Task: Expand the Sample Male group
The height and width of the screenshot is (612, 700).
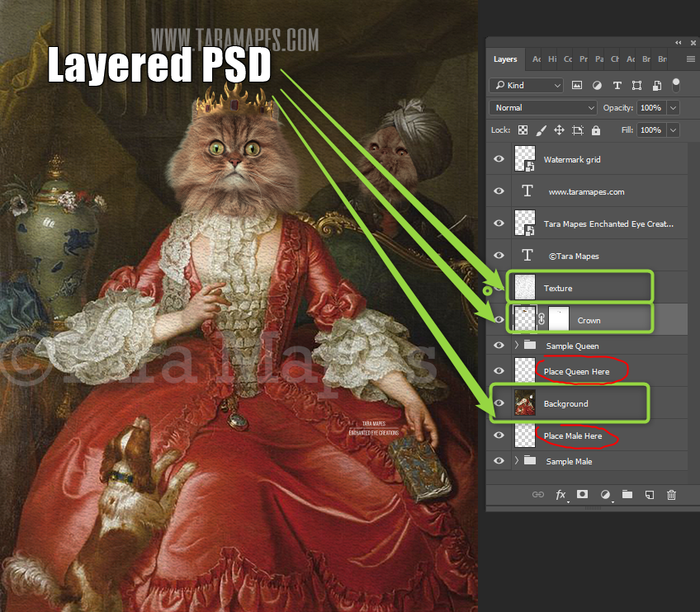Action: tap(517, 460)
